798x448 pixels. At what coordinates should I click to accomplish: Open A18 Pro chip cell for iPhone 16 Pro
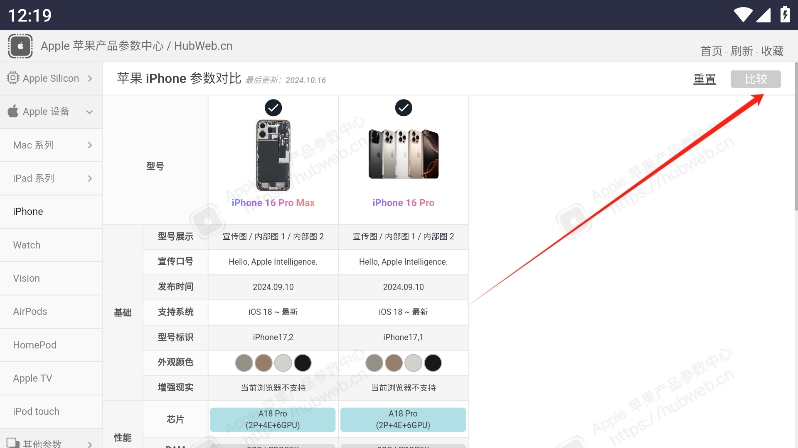pyautogui.click(x=403, y=419)
